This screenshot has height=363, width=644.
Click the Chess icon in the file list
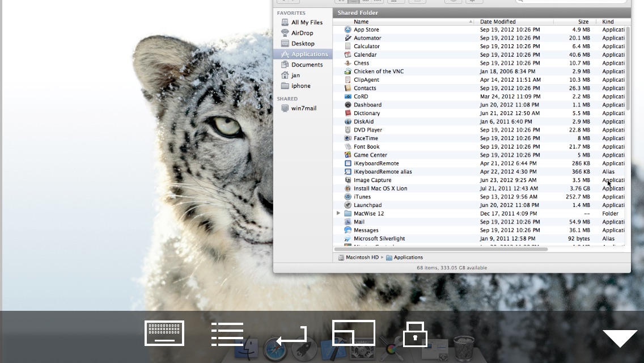point(348,63)
